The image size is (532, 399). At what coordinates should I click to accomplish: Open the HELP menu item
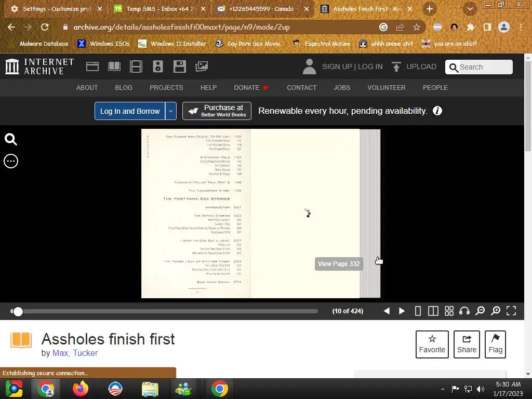208,87
